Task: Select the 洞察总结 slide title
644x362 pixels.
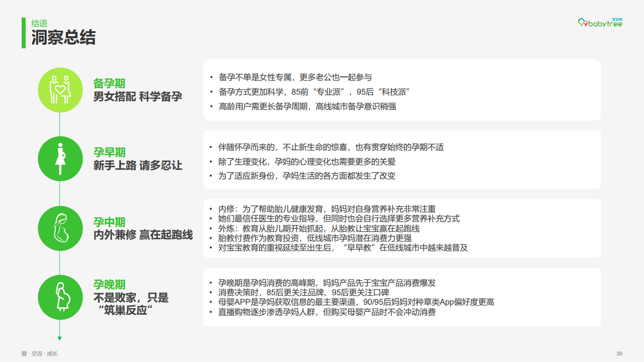Action: point(63,38)
